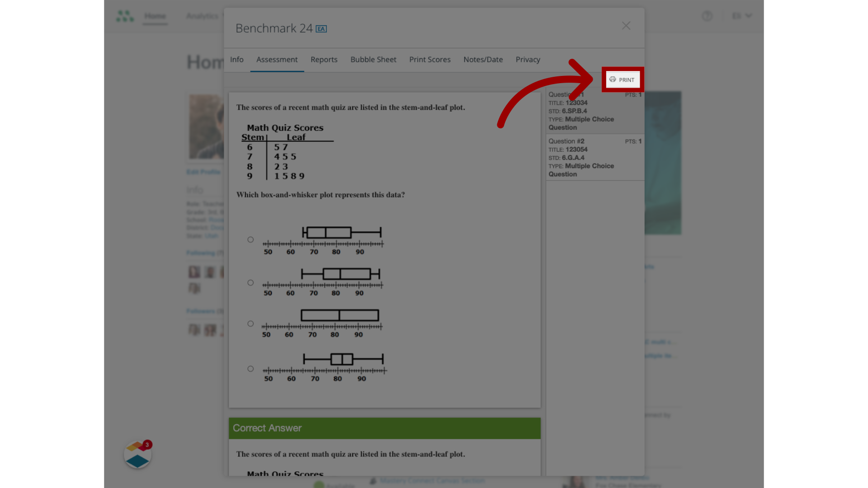
Task: Click the Print Scores tab
Action: point(430,59)
